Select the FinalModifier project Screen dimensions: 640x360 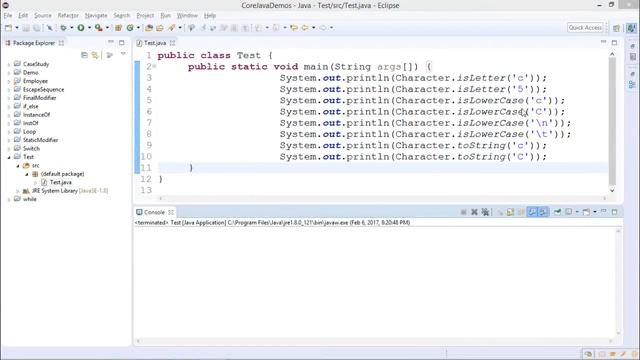(40, 98)
